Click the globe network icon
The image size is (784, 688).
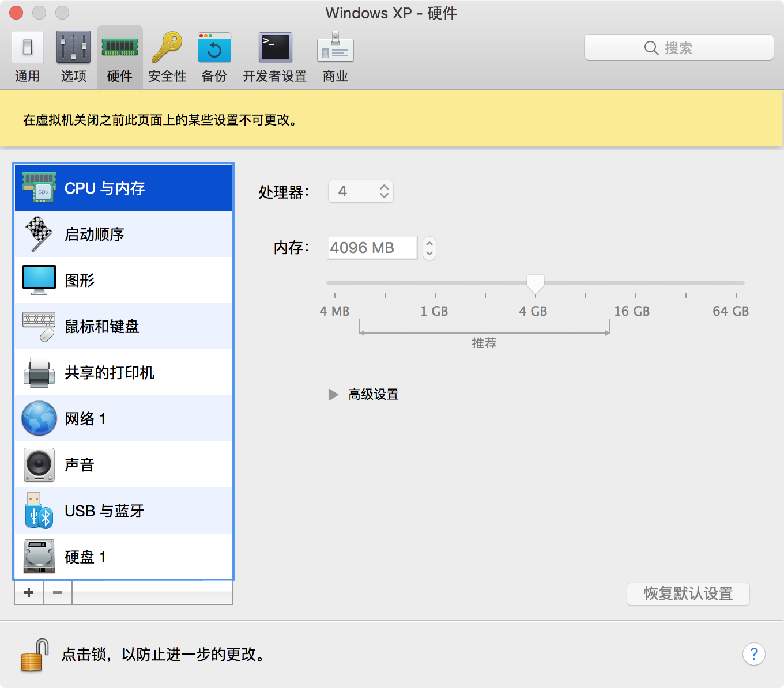(39, 418)
